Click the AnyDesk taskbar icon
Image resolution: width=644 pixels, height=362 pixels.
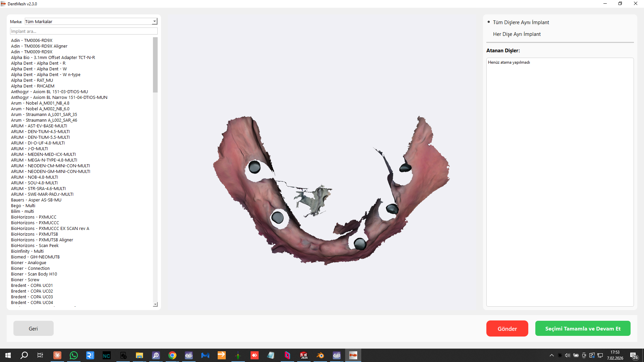[x=255, y=355]
